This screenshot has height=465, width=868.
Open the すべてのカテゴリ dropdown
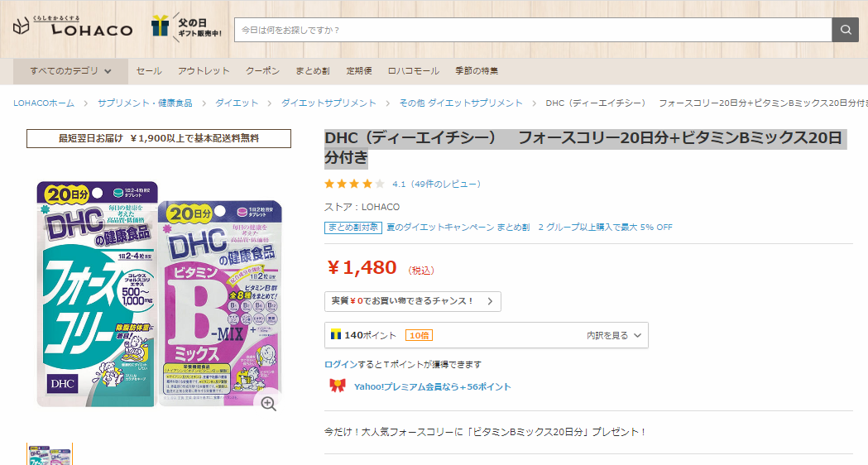70,71
